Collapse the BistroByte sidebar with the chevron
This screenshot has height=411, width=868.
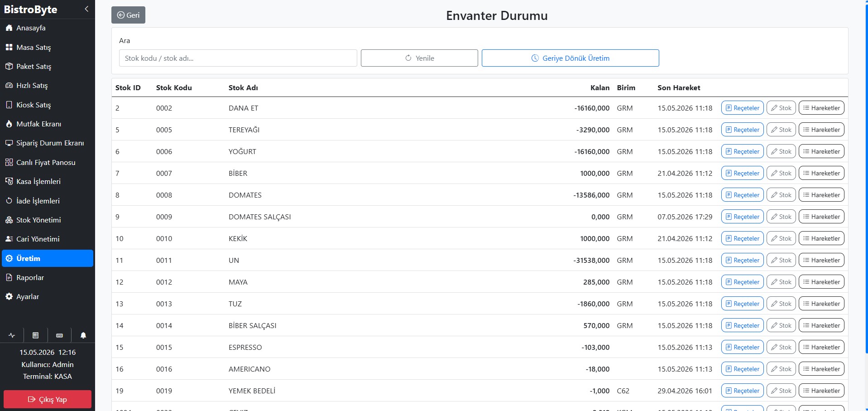pos(86,9)
